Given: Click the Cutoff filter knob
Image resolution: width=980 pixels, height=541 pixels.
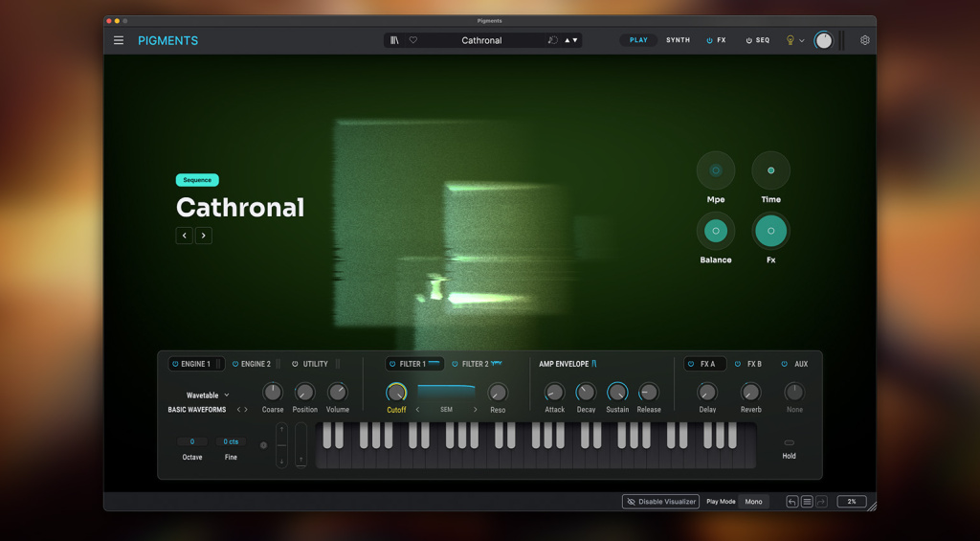Looking at the screenshot, I should tap(396, 392).
